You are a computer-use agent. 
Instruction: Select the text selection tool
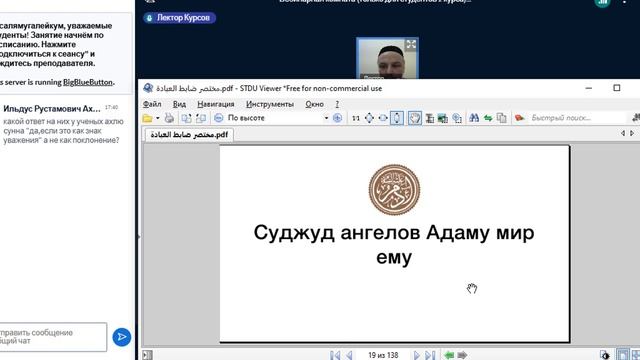point(429,118)
